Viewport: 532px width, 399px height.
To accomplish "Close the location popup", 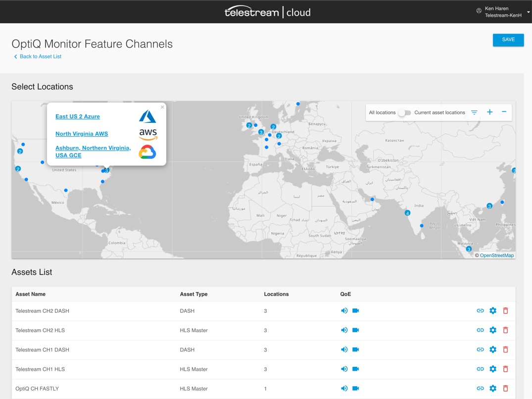I will click(x=162, y=107).
